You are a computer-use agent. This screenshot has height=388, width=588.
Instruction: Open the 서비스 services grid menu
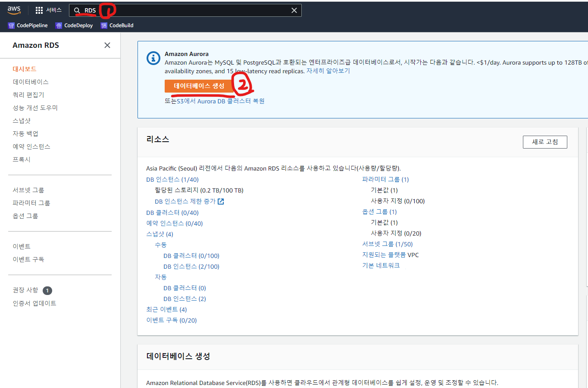49,10
